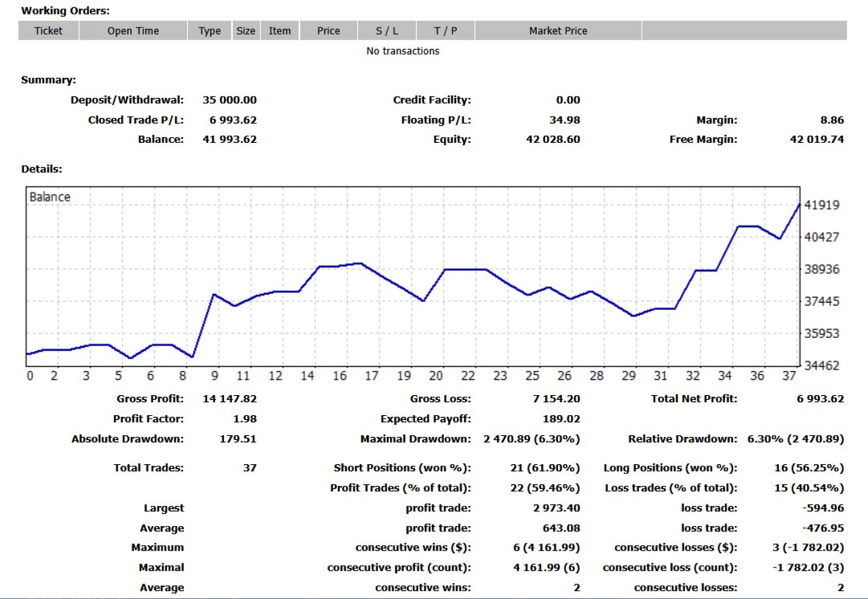
Task: Select the Type column header
Action: tap(210, 31)
